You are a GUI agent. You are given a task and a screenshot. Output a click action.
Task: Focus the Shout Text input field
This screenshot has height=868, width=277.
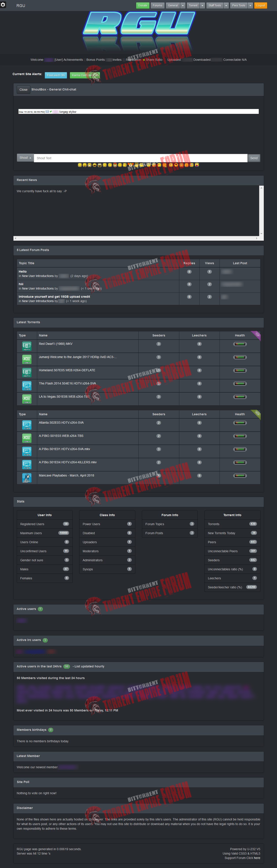coord(141,158)
